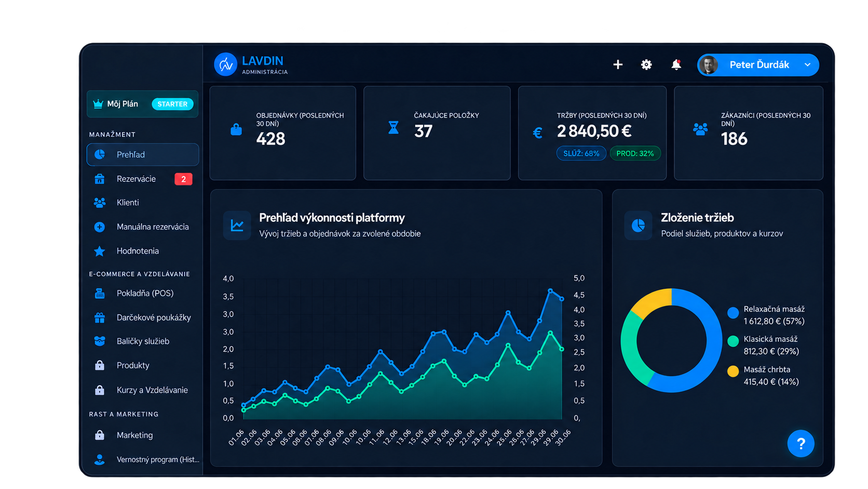Click the hourglass icon in Čakajúce položky card
This screenshot has height=489, width=868.
pyautogui.click(x=394, y=127)
